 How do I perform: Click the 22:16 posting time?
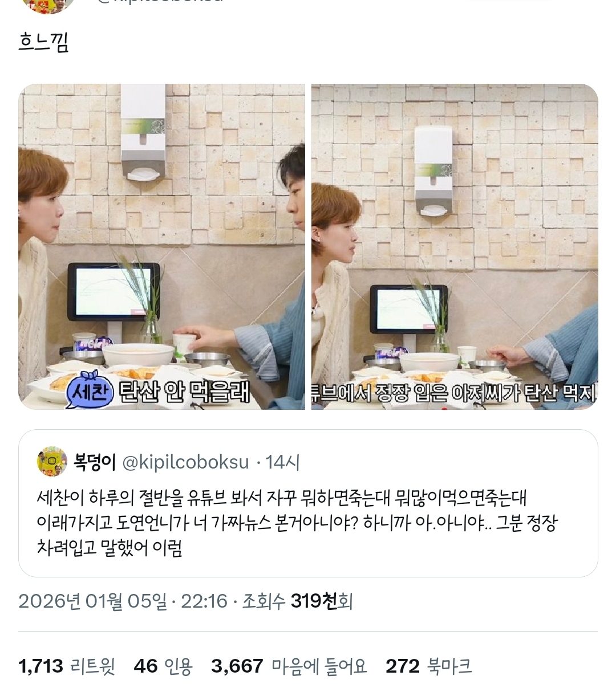point(204,601)
